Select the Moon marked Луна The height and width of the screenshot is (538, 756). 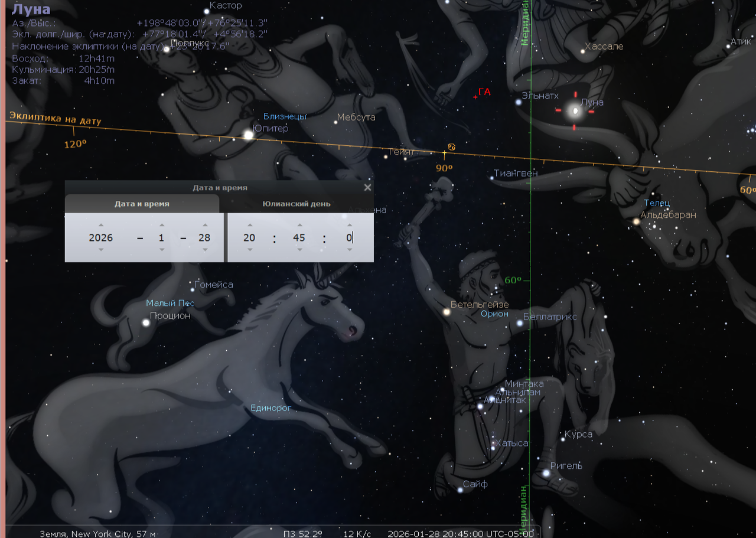tap(574, 110)
